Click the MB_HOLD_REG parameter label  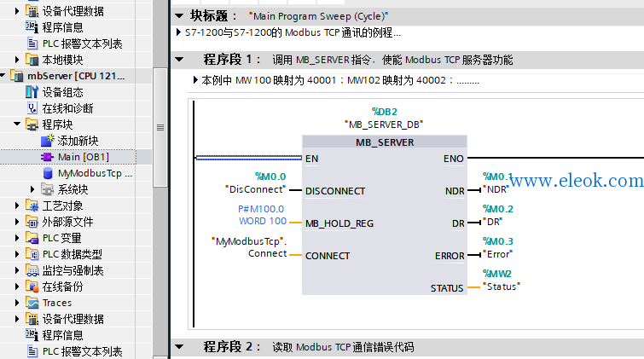coord(339,223)
